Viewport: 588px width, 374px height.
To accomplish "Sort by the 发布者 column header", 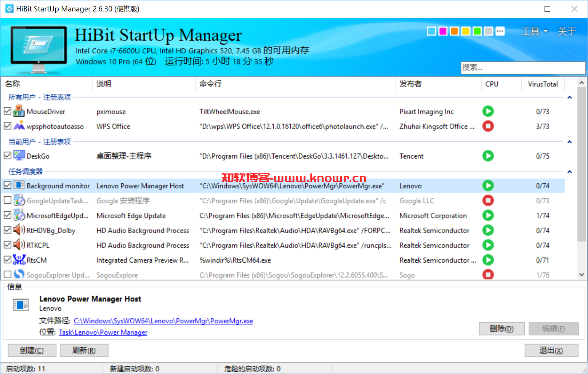I will (x=438, y=84).
